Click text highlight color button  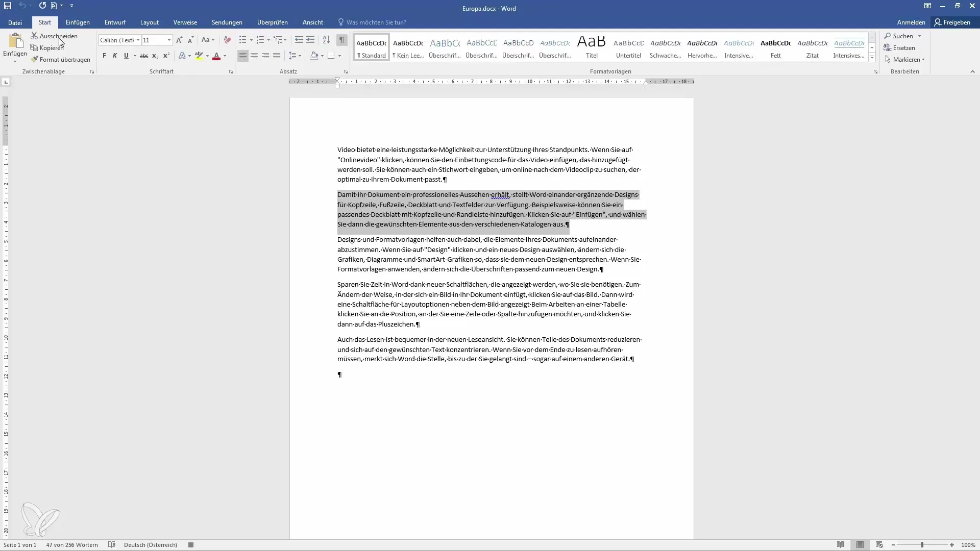(199, 56)
